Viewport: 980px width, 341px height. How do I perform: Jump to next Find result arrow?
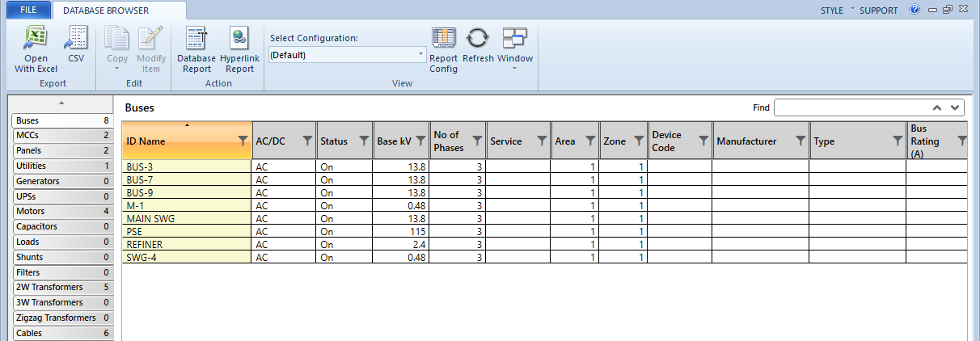point(956,107)
